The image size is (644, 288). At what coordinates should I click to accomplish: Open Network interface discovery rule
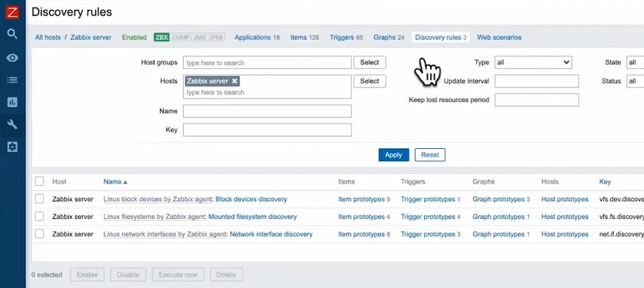pyautogui.click(x=271, y=234)
